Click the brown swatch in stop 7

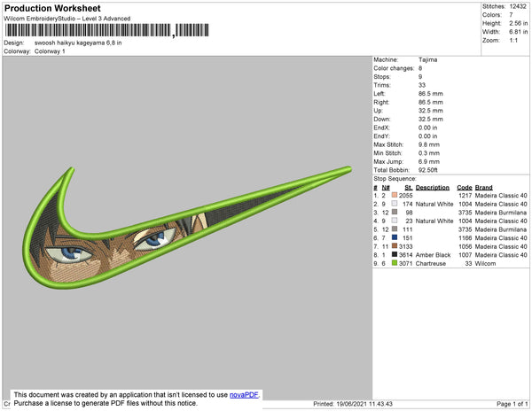395,246
